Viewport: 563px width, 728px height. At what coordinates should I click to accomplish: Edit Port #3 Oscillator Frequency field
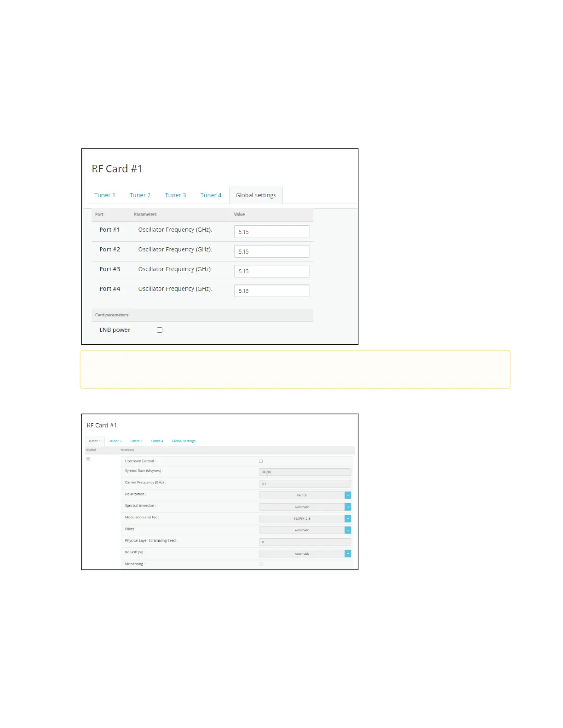272,271
